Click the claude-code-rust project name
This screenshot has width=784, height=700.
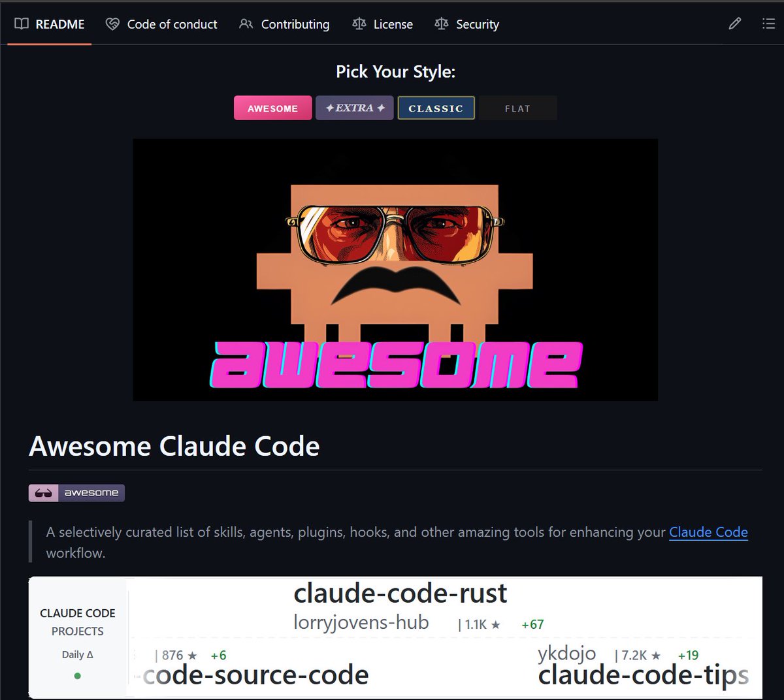400,593
